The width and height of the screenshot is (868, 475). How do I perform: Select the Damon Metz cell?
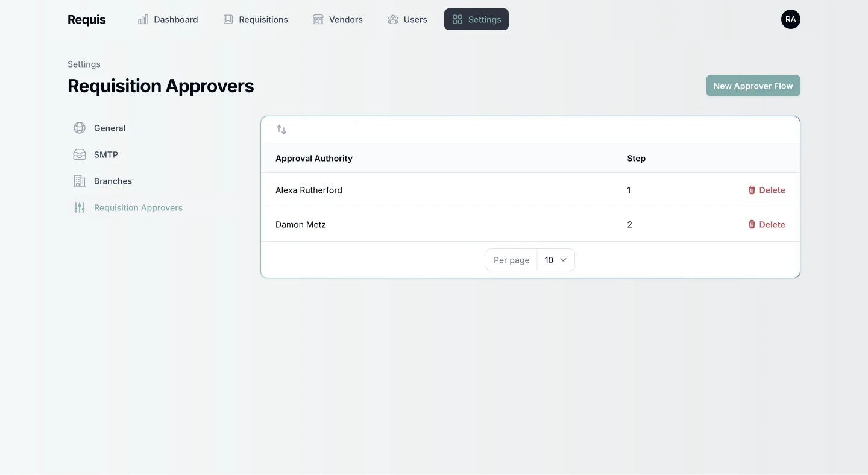[x=301, y=224]
